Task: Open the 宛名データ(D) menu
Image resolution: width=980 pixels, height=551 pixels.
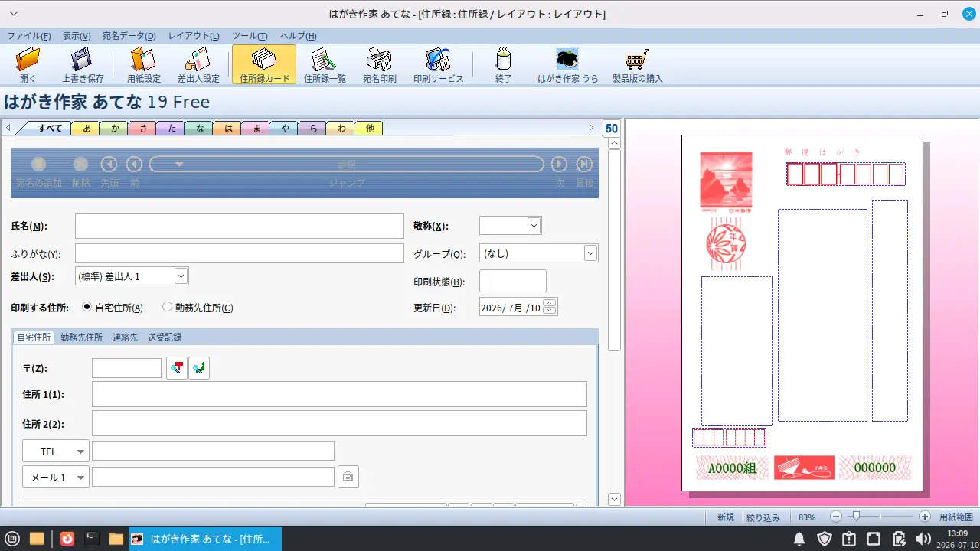Action: coord(129,36)
